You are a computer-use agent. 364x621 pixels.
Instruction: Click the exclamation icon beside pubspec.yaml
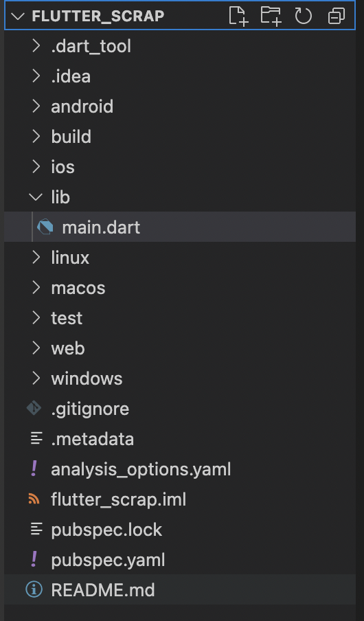point(34,559)
